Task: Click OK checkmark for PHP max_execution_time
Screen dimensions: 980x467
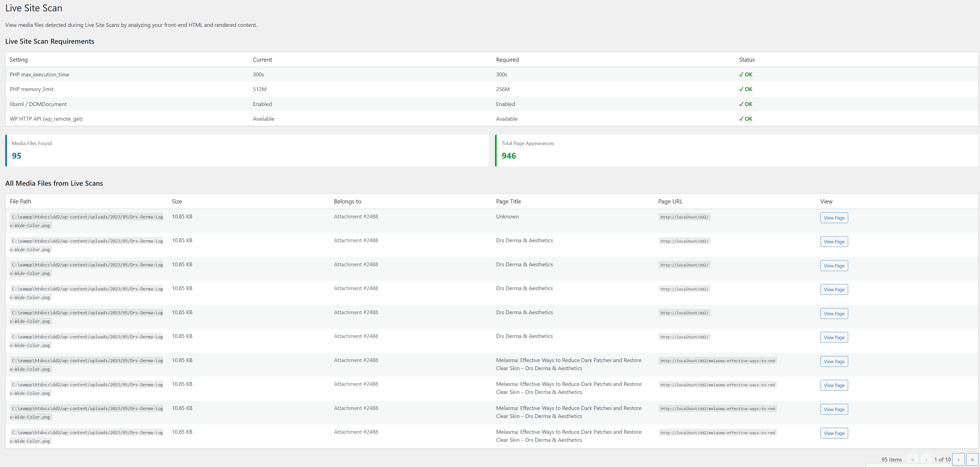Action: pos(745,74)
